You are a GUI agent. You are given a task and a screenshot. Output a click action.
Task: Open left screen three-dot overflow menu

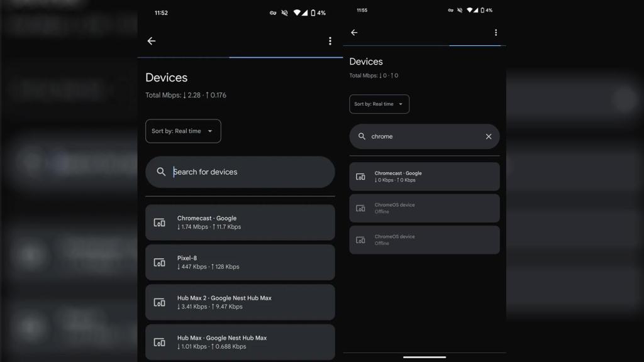330,41
